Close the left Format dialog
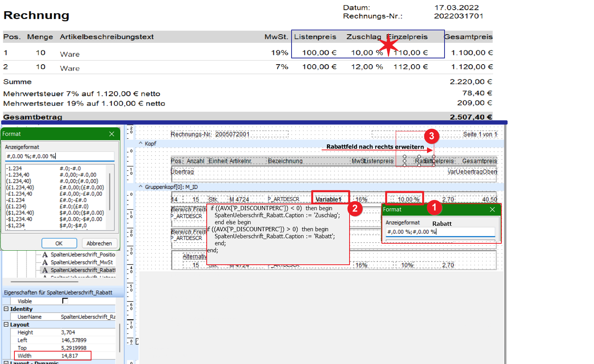Screen dimensions: 594x364 click(x=112, y=134)
